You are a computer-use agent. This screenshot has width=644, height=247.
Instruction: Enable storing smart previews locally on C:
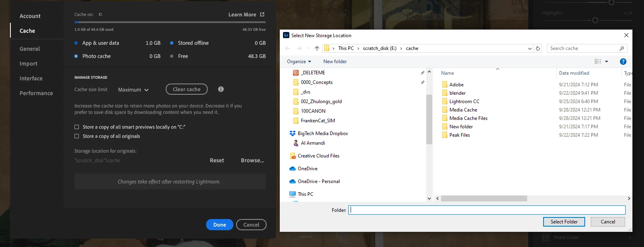click(x=76, y=127)
